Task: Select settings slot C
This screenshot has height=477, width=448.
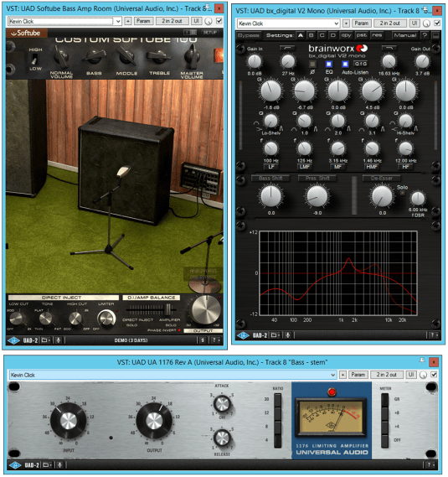Action: coord(322,35)
